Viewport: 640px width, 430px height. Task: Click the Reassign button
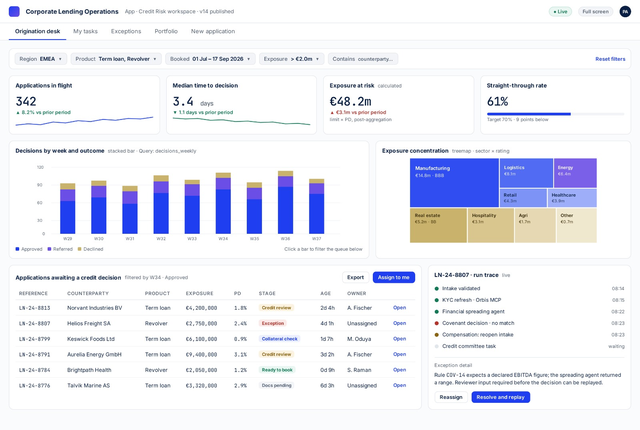pos(451,397)
